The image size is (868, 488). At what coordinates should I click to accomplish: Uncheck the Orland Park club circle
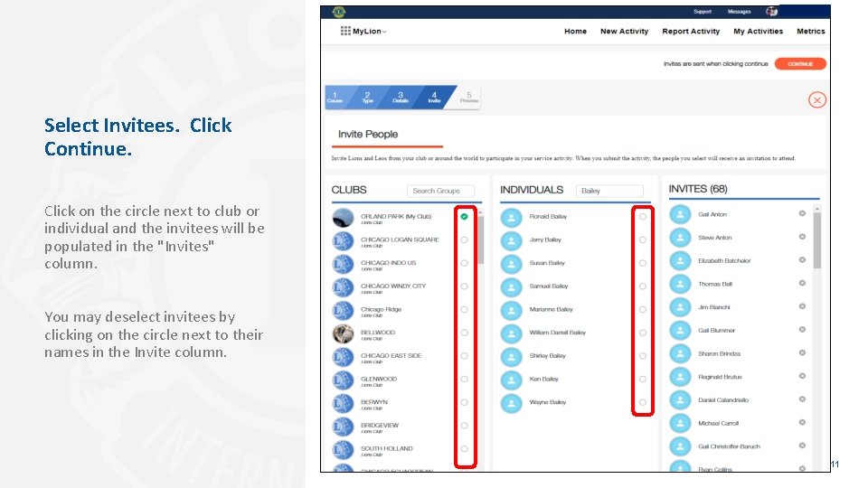[x=464, y=216]
